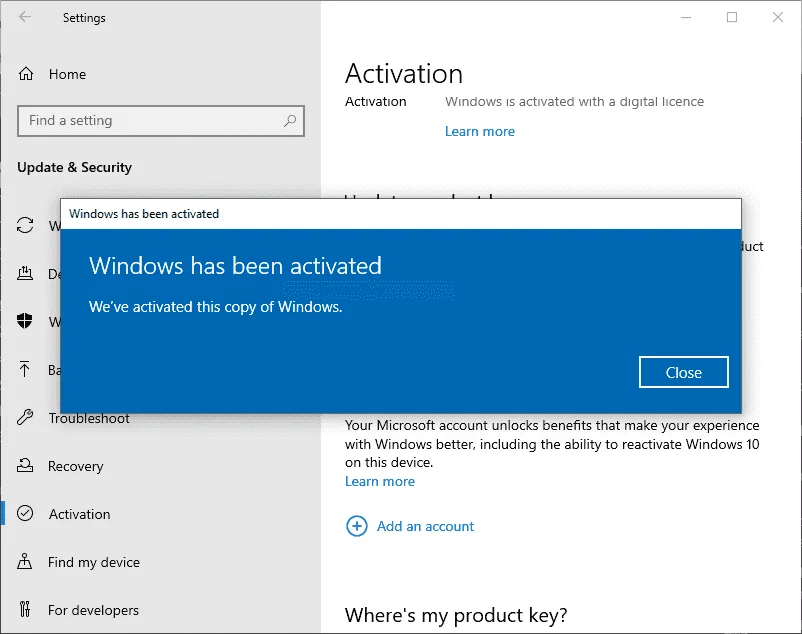Open the Home icon in Settings
The height and width of the screenshot is (634, 802).
pos(26,74)
